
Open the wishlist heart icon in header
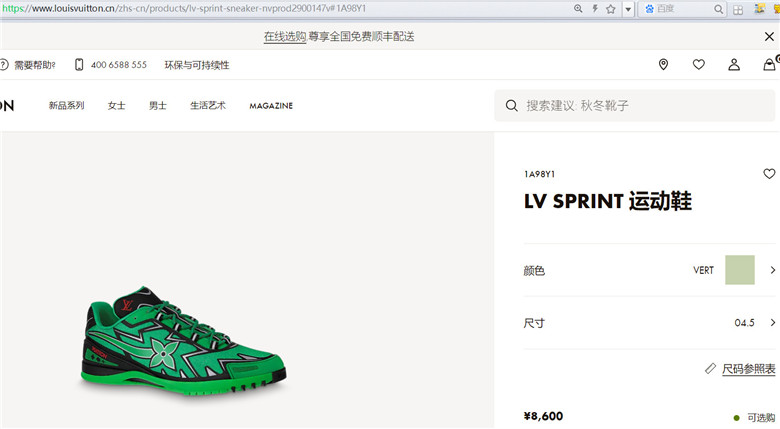[x=699, y=65]
